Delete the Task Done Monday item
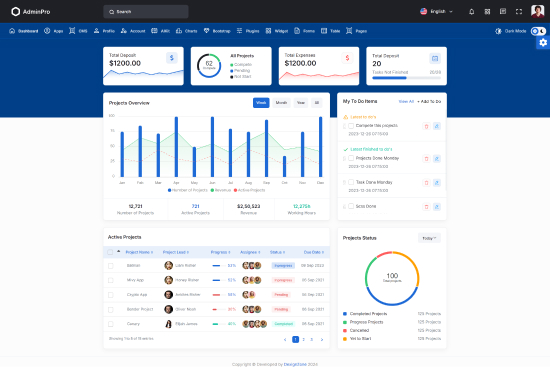Viewport: 550px width, 367px height. [x=427, y=182]
